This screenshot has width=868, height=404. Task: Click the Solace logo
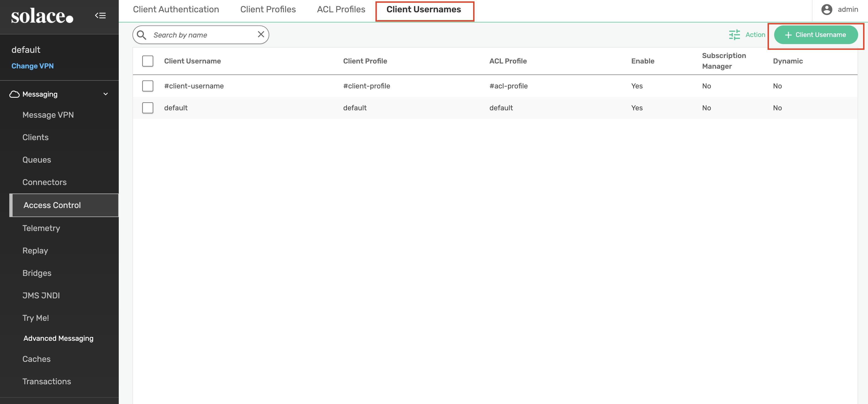[x=42, y=16]
